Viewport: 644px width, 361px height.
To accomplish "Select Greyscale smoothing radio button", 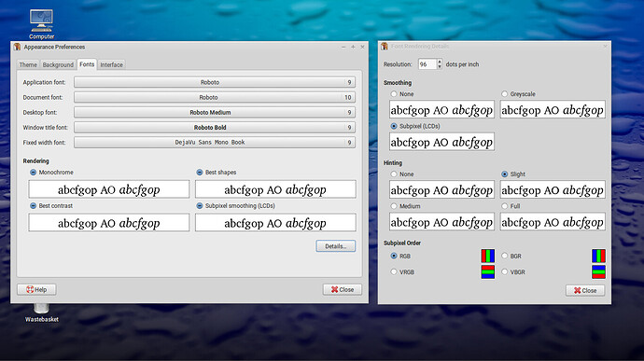I will coord(504,94).
